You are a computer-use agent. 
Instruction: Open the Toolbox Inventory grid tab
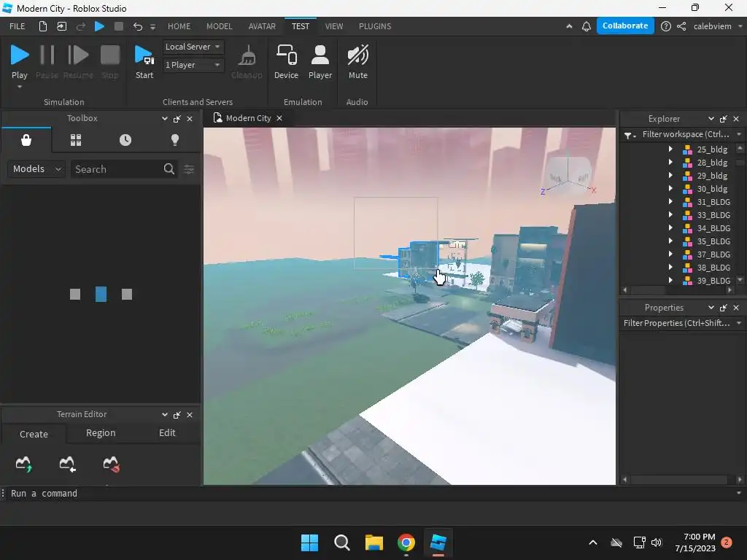pos(76,140)
